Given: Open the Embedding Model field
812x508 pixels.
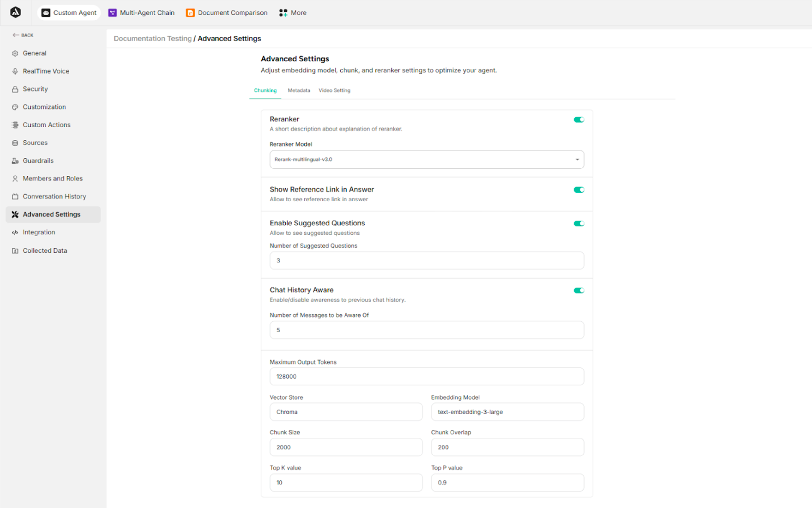Looking at the screenshot, I should [x=507, y=412].
